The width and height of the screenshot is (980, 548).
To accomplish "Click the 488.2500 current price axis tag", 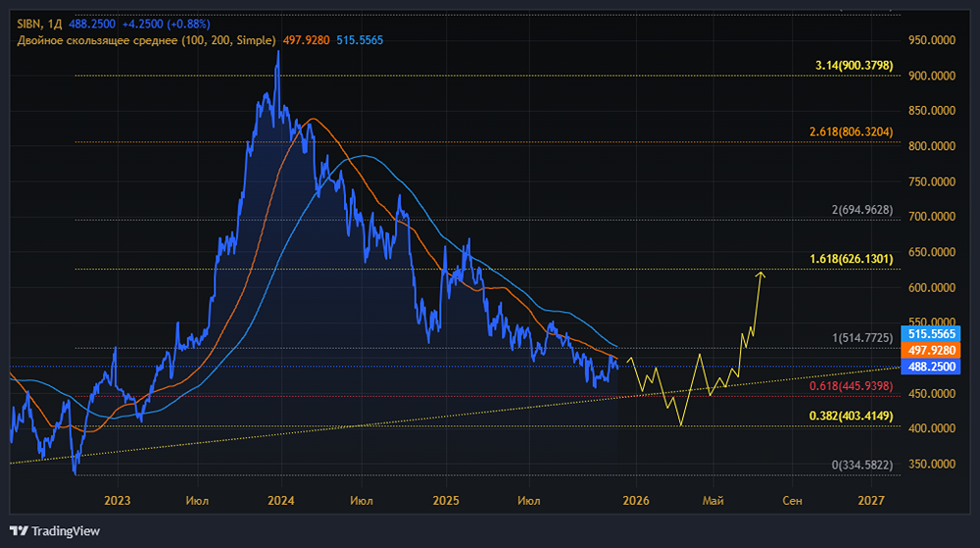I will coord(931,367).
